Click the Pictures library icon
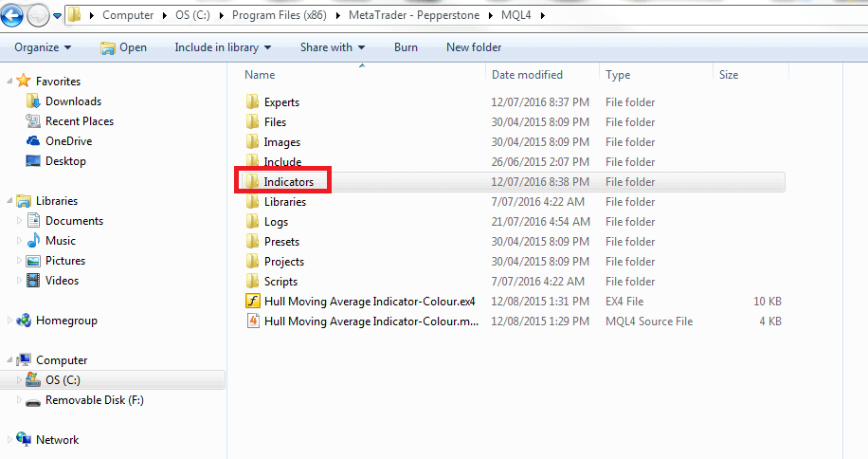868x459 pixels. click(33, 261)
